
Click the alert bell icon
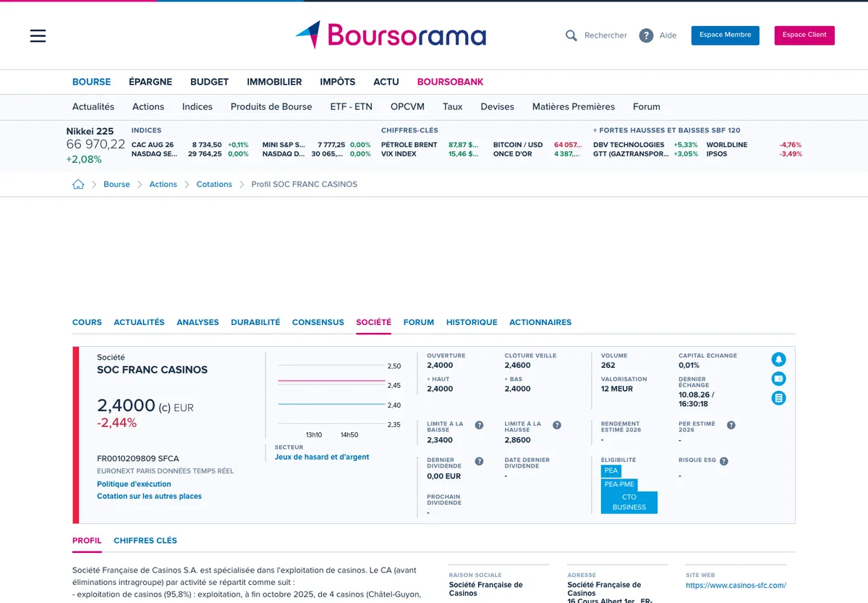[x=778, y=359]
